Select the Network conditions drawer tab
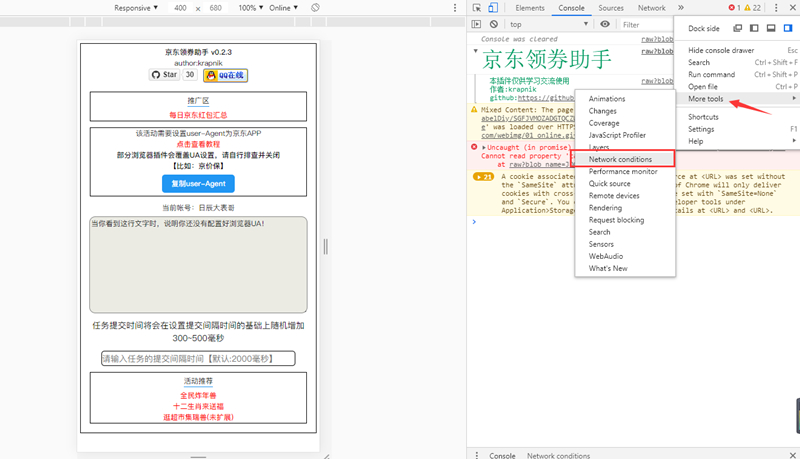This screenshot has width=800, height=459. pyautogui.click(x=558, y=455)
